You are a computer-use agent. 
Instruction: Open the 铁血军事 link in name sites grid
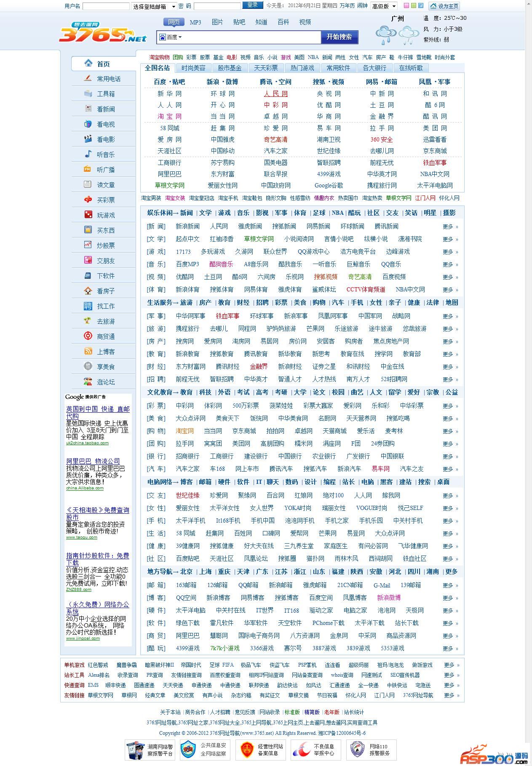tap(435, 163)
